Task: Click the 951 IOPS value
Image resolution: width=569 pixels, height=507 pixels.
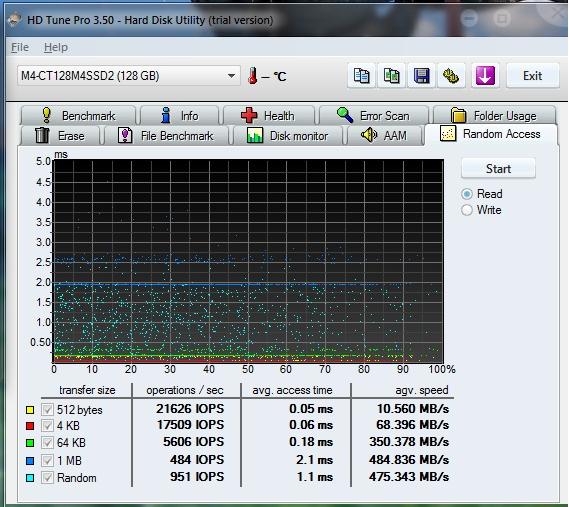Action: [197, 477]
